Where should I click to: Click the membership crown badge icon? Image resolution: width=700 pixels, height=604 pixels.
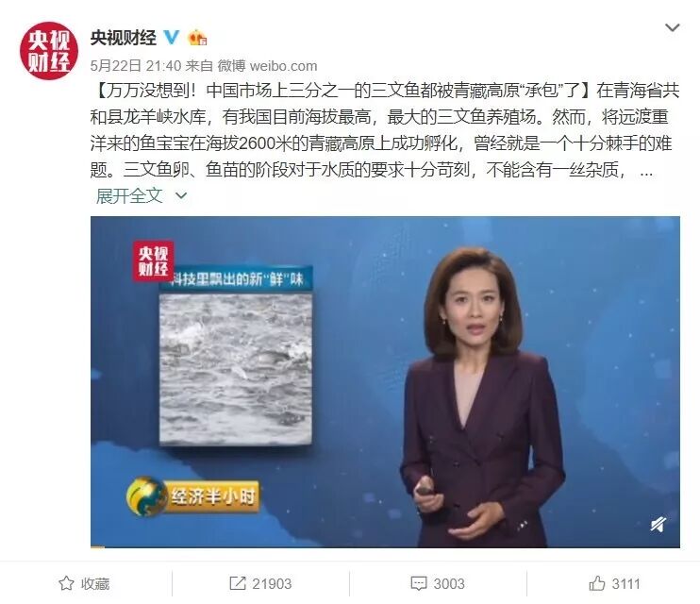[x=197, y=38]
